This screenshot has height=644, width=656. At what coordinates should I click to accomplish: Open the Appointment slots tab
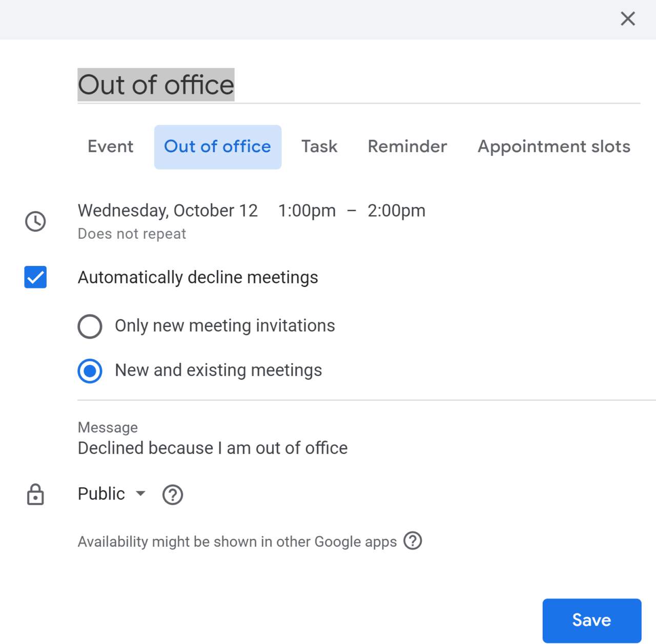click(553, 147)
